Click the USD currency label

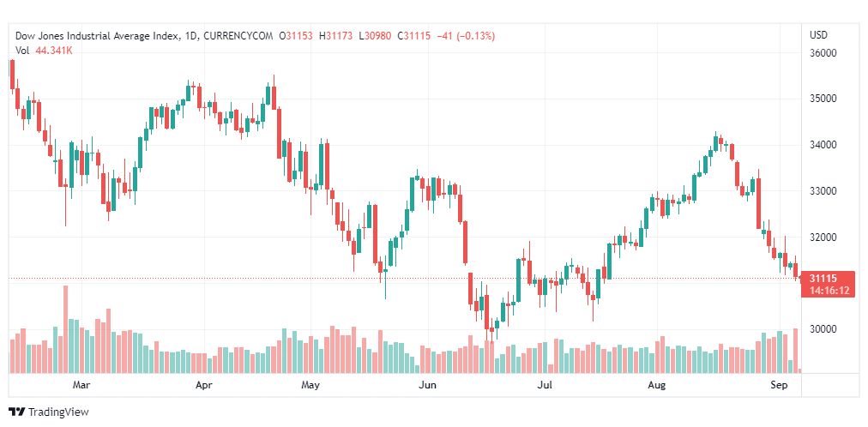(x=818, y=35)
